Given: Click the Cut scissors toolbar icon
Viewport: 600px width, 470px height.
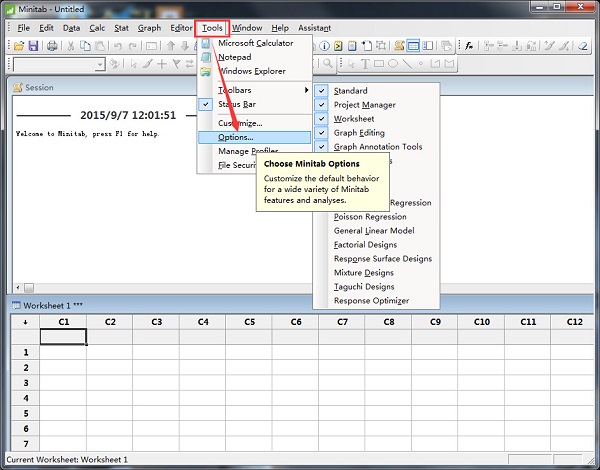Looking at the screenshot, I should (x=71, y=46).
